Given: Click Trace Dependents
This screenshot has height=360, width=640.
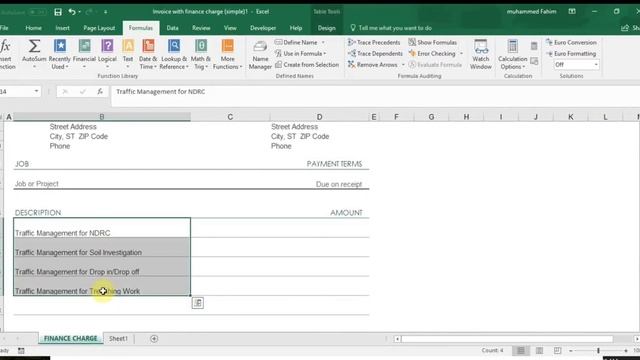Looking at the screenshot, I should (376, 53).
